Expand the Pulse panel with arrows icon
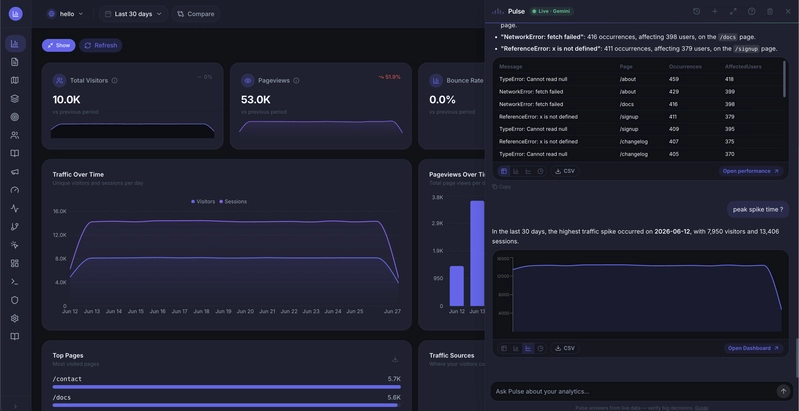The image size is (799, 411). (x=733, y=11)
